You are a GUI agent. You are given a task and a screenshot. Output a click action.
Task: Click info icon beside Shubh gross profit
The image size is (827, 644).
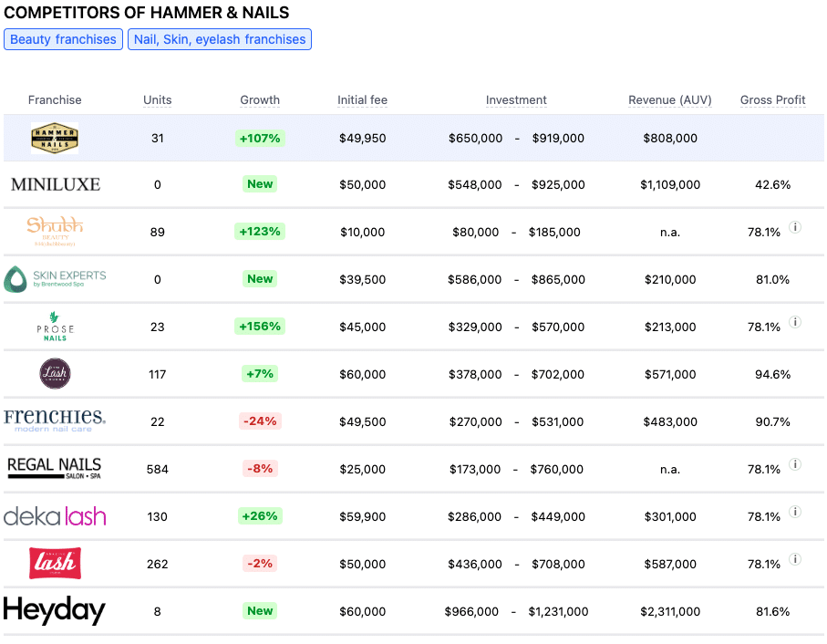795,227
